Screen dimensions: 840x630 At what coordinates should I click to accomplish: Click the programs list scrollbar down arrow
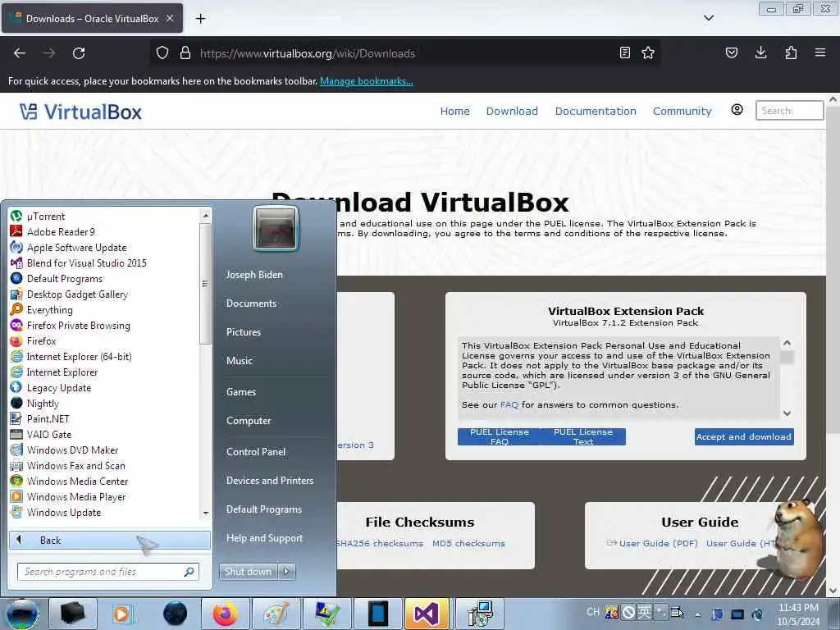[206, 514]
